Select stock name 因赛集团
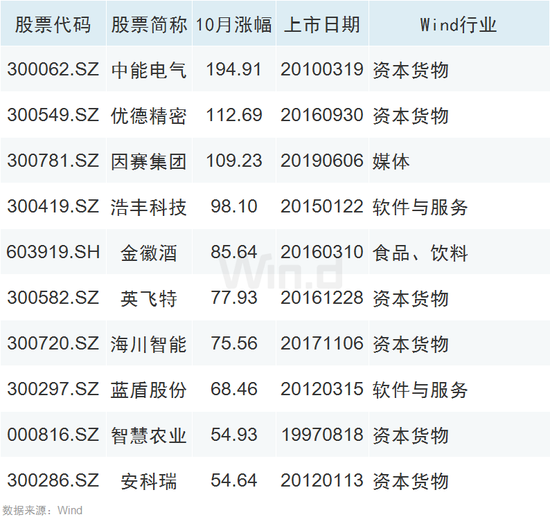Screen dimensions: 550x517 [x=149, y=161]
